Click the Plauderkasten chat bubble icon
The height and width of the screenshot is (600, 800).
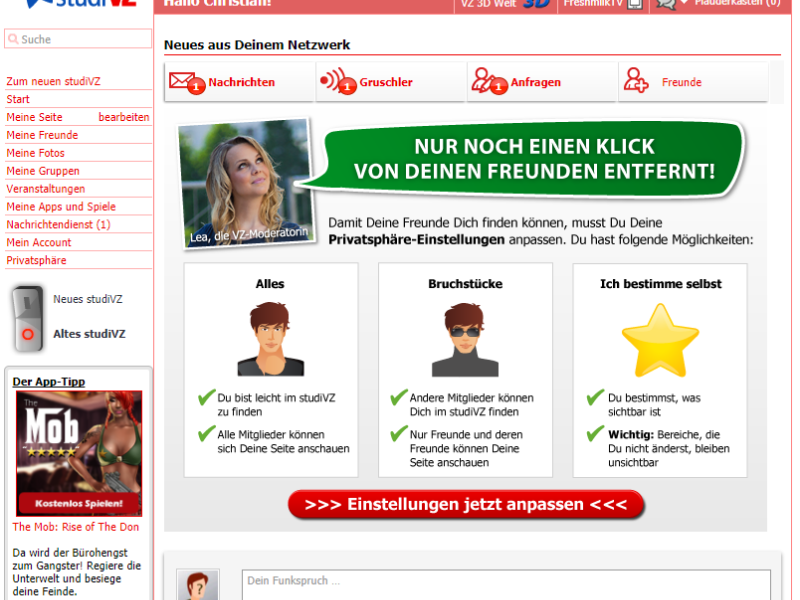tap(666, 4)
